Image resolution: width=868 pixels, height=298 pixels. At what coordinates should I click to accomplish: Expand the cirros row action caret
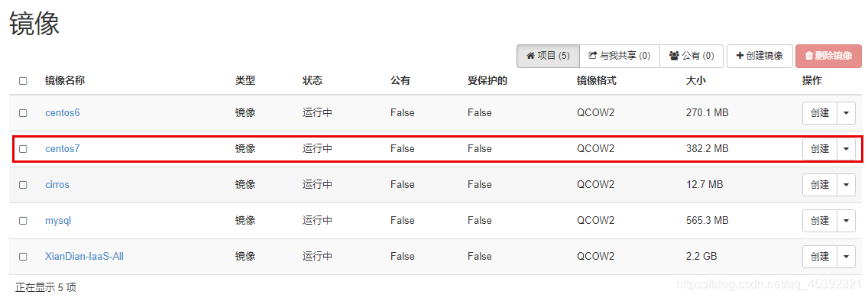tap(846, 184)
